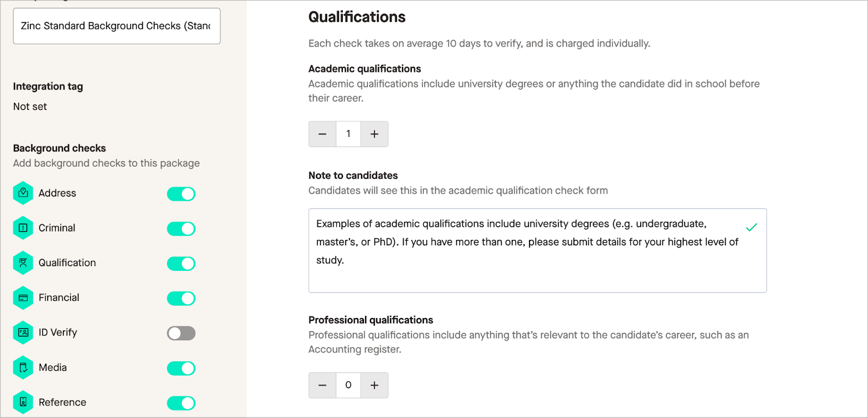Enable the ID Verify check
The width and height of the screenshot is (868, 418).
[181, 333]
